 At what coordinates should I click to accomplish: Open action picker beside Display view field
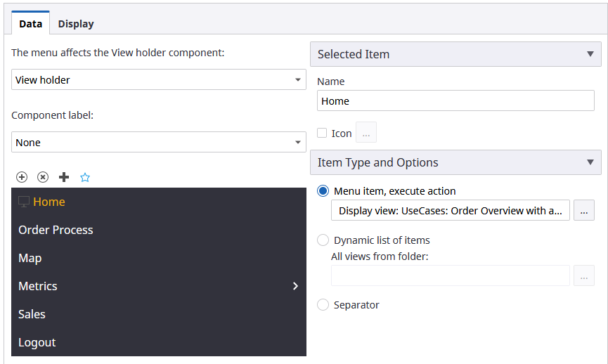[583, 210]
